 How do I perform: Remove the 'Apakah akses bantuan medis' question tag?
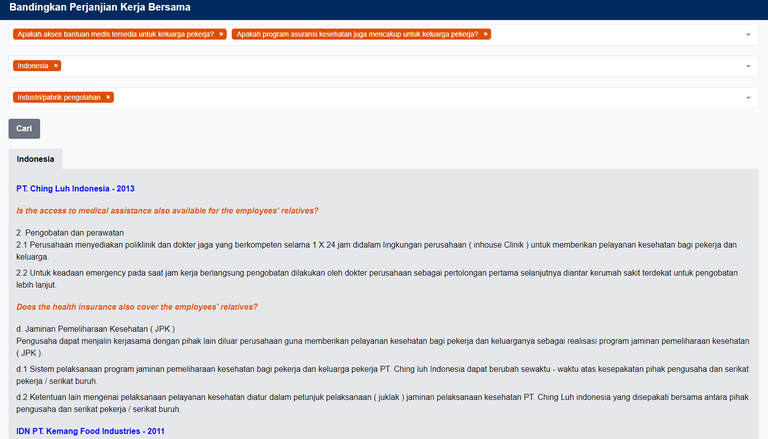(x=221, y=34)
